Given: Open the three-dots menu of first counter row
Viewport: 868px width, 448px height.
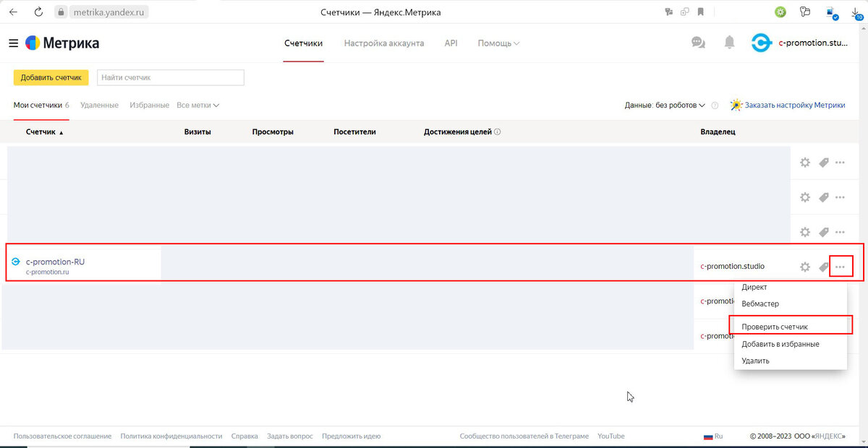Looking at the screenshot, I should pyautogui.click(x=840, y=163).
